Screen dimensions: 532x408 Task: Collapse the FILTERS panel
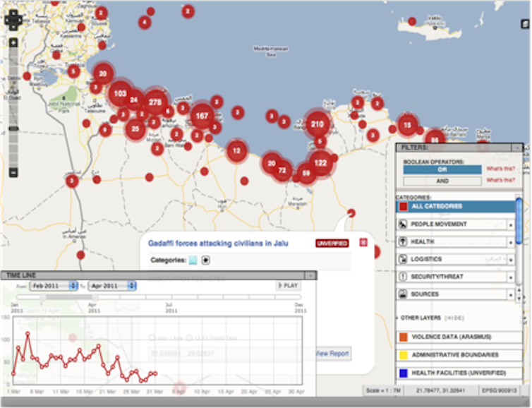pyautogui.click(x=516, y=148)
